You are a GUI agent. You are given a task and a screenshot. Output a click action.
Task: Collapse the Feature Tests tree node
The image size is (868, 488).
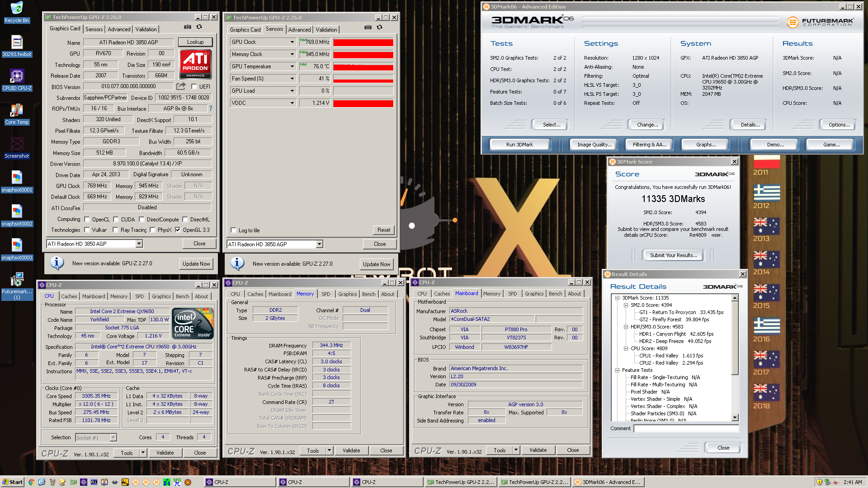tap(617, 370)
